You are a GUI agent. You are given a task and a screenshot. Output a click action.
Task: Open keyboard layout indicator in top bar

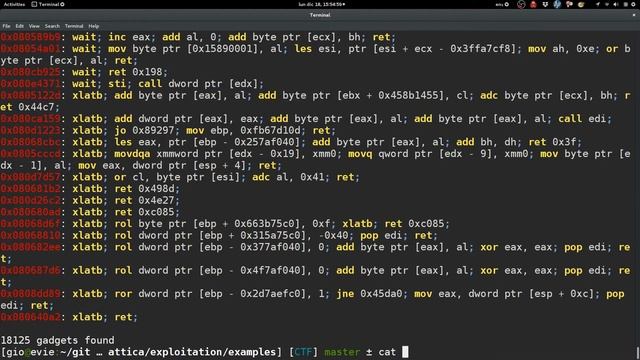(502, 4)
